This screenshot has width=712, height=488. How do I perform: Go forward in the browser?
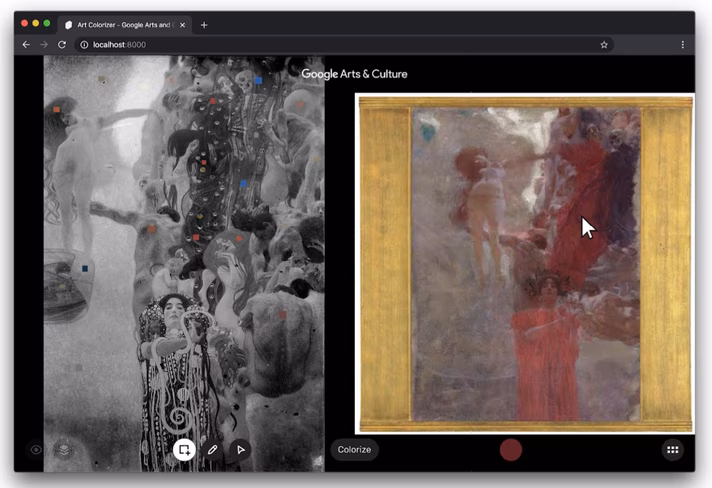(x=44, y=44)
